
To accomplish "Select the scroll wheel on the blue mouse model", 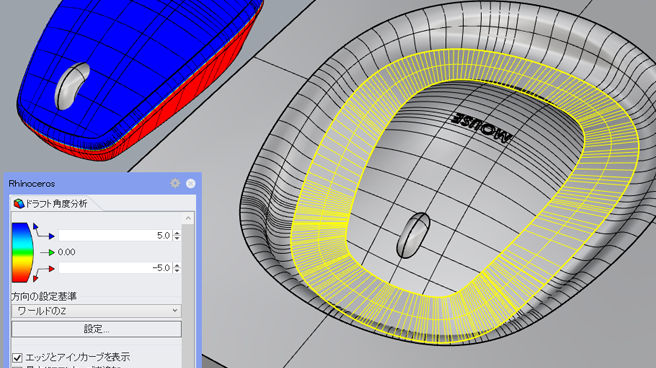I will 72,86.
